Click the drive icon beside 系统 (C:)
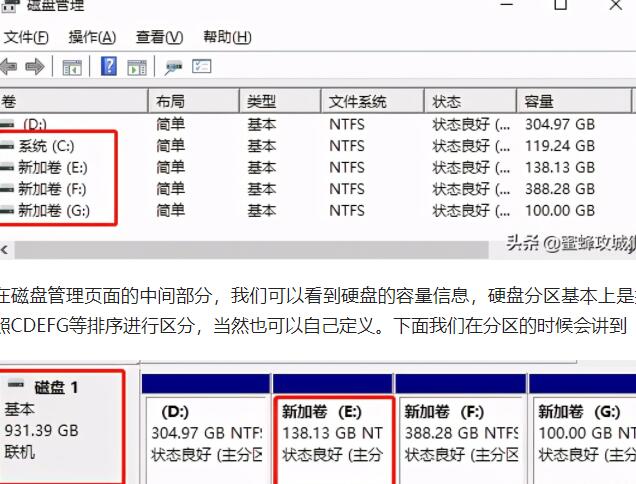 7,146
